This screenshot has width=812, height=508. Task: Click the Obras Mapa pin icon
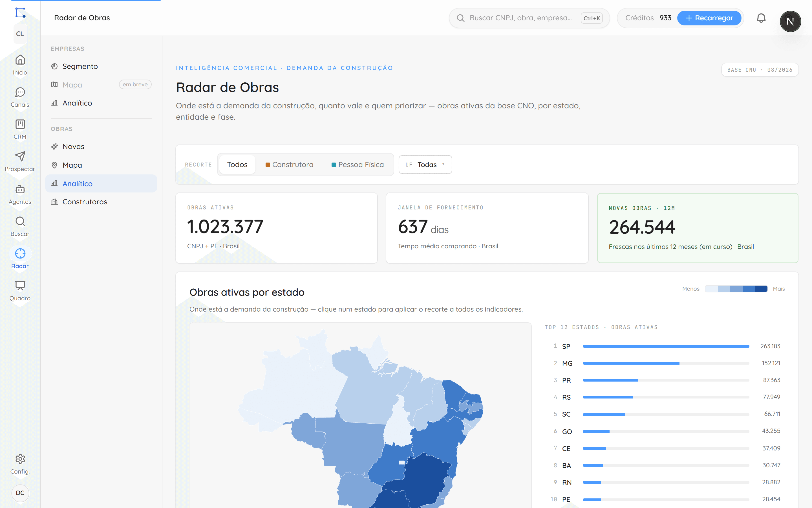pos(54,165)
